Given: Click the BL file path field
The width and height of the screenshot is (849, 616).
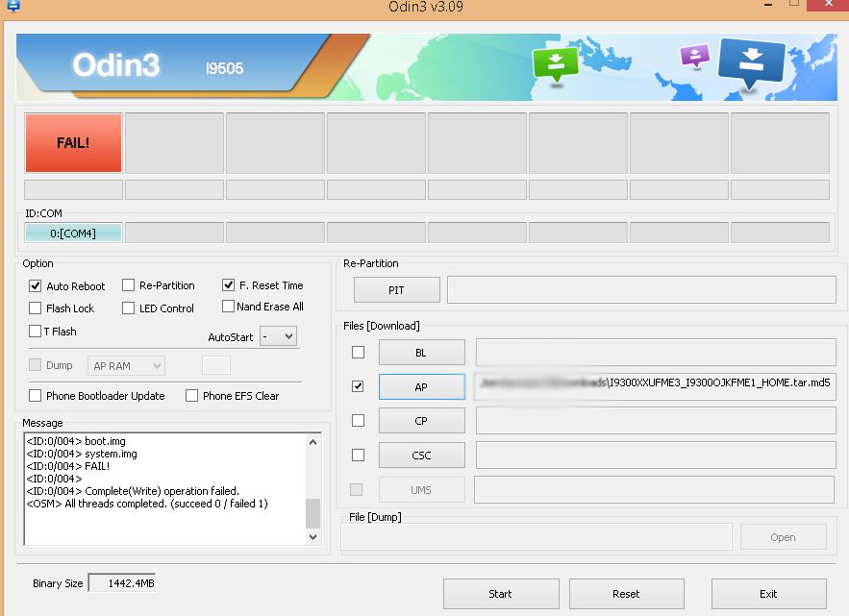Looking at the screenshot, I should point(656,353).
